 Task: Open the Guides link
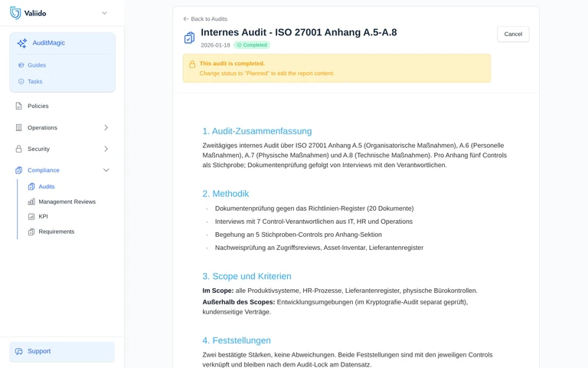(x=37, y=65)
